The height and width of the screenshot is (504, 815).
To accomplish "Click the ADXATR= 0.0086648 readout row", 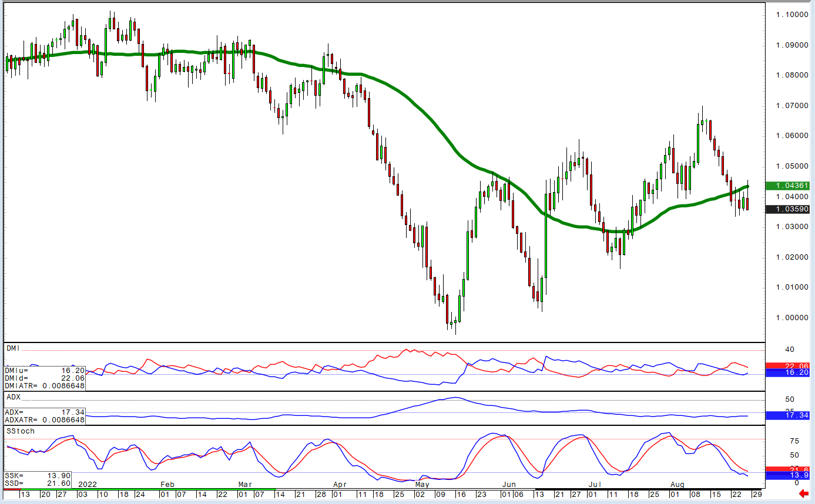I will click(x=45, y=420).
